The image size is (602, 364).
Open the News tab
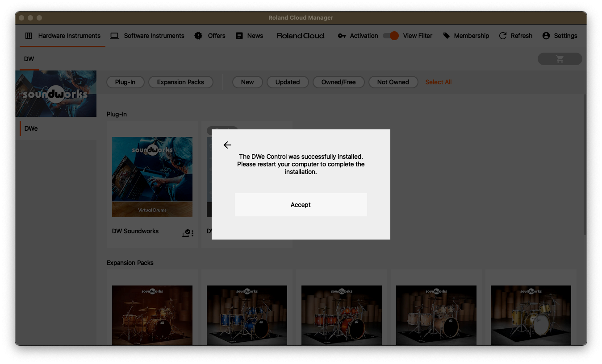(250, 36)
